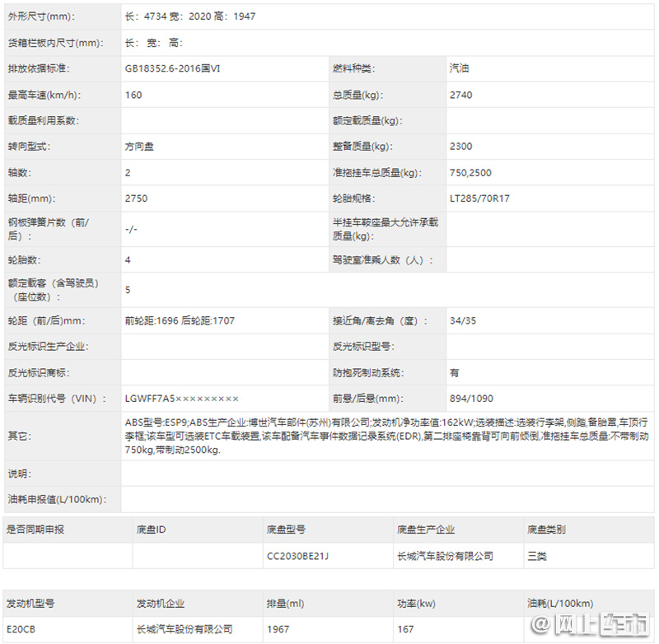Select approach/departure angle 34/35

pos(463,320)
